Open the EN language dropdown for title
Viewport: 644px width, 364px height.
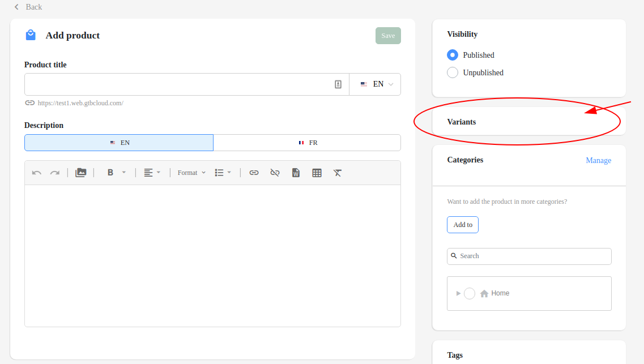tap(376, 84)
